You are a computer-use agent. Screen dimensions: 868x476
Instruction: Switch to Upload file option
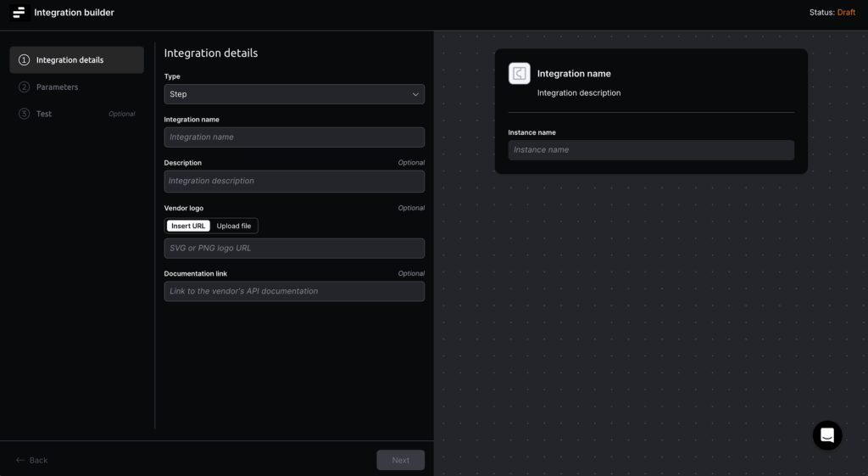tap(234, 226)
